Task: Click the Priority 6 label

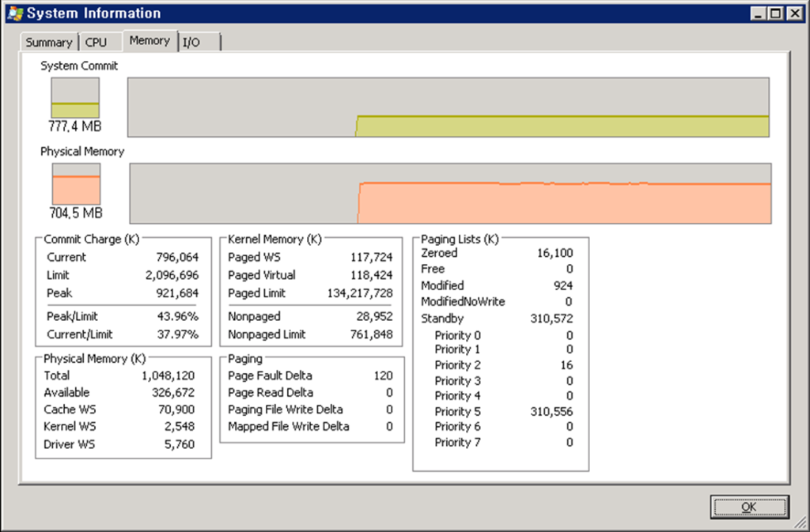Action: click(x=458, y=427)
